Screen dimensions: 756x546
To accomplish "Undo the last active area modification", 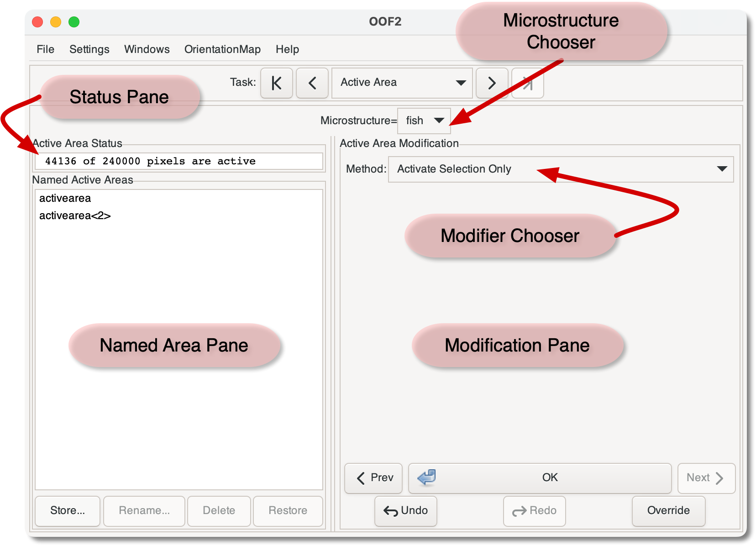I will (405, 511).
